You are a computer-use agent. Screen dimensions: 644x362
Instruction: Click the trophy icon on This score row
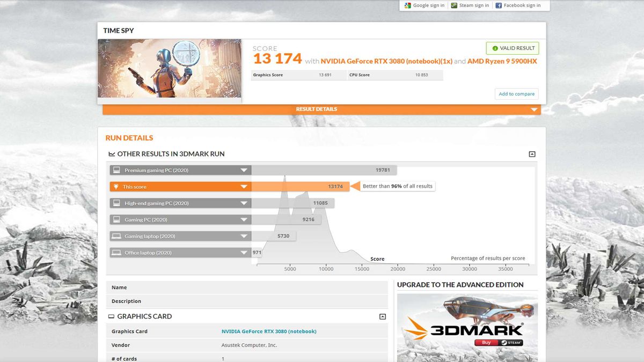click(116, 187)
